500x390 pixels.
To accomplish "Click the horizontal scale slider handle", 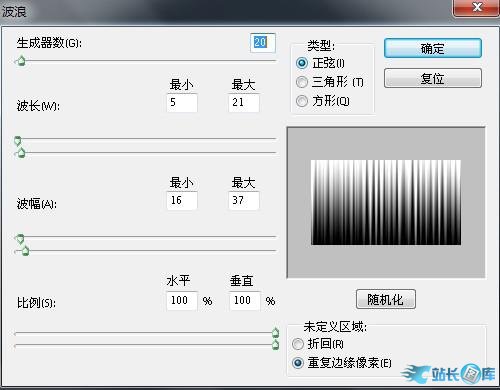I will (x=275, y=332).
